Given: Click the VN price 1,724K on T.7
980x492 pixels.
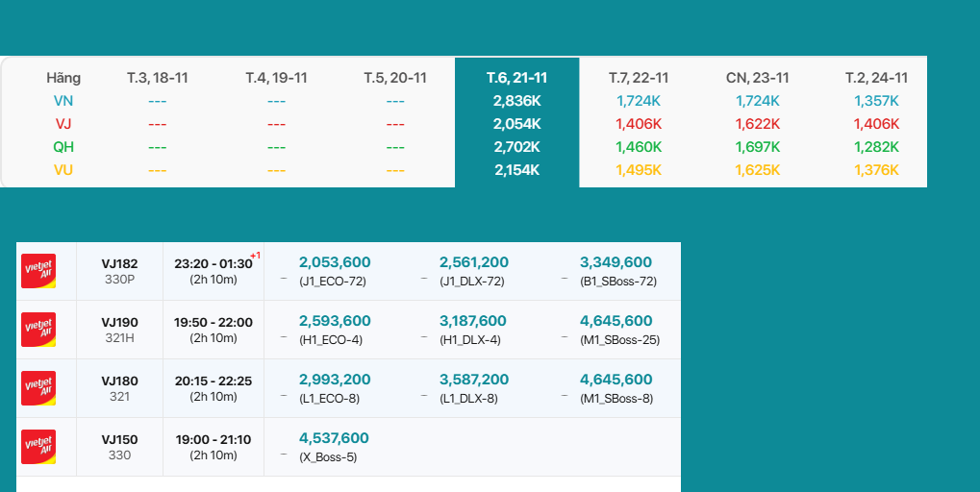Looking at the screenshot, I should coord(639,101).
